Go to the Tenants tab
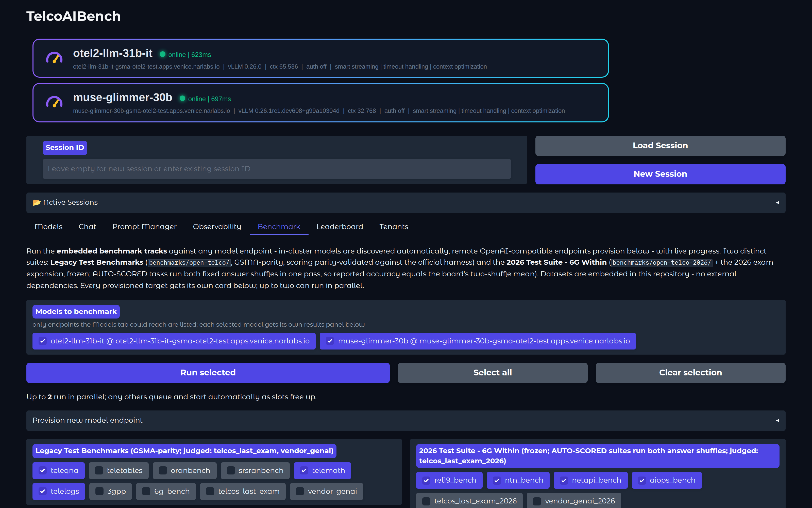This screenshot has height=508, width=812. 394,227
